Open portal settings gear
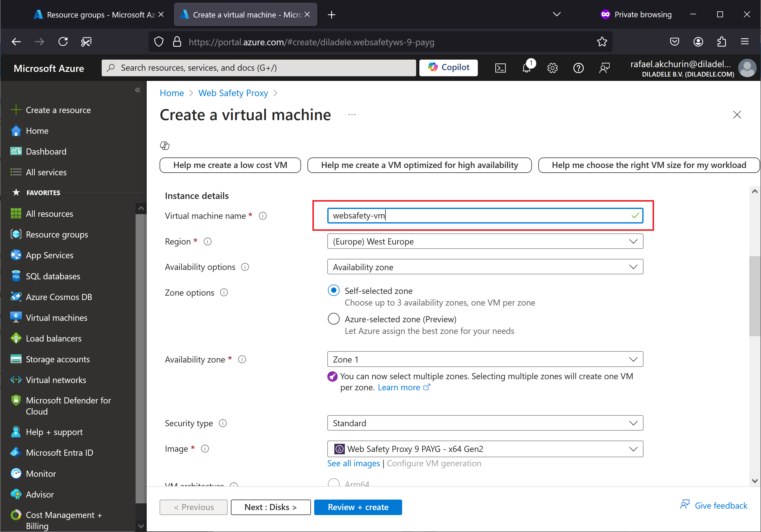 [552, 68]
